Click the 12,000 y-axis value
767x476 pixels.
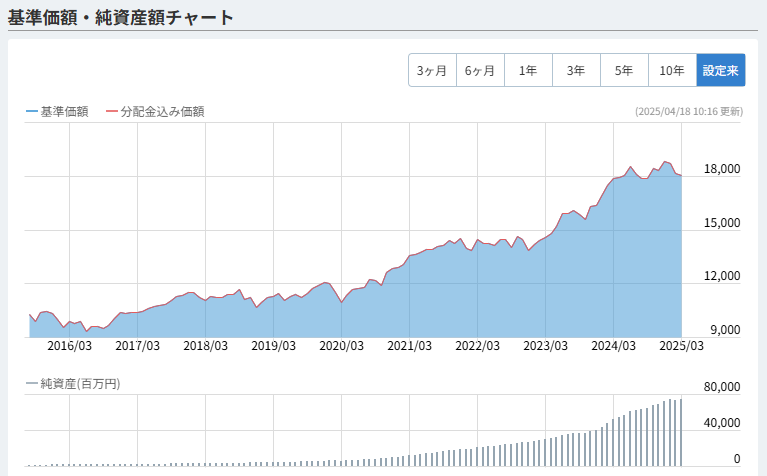pos(722,276)
